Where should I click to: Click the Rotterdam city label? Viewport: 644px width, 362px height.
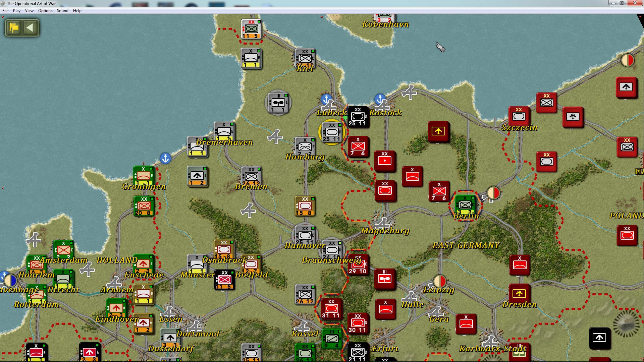click(37, 305)
